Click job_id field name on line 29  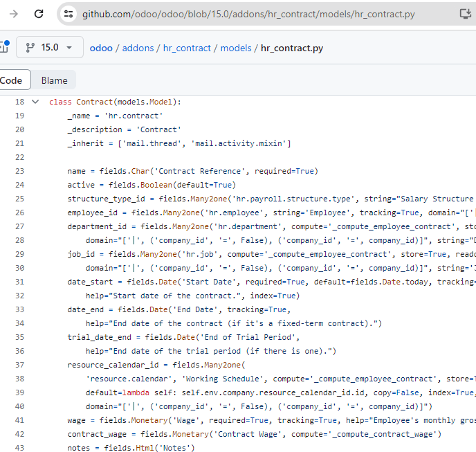[x=81, y=254]
